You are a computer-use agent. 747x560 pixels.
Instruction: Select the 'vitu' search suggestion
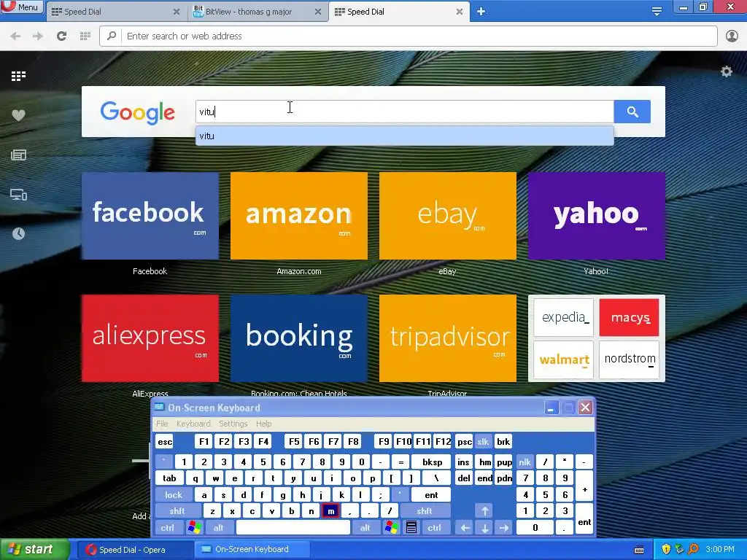pyautogui.click(x=404, y=136)
